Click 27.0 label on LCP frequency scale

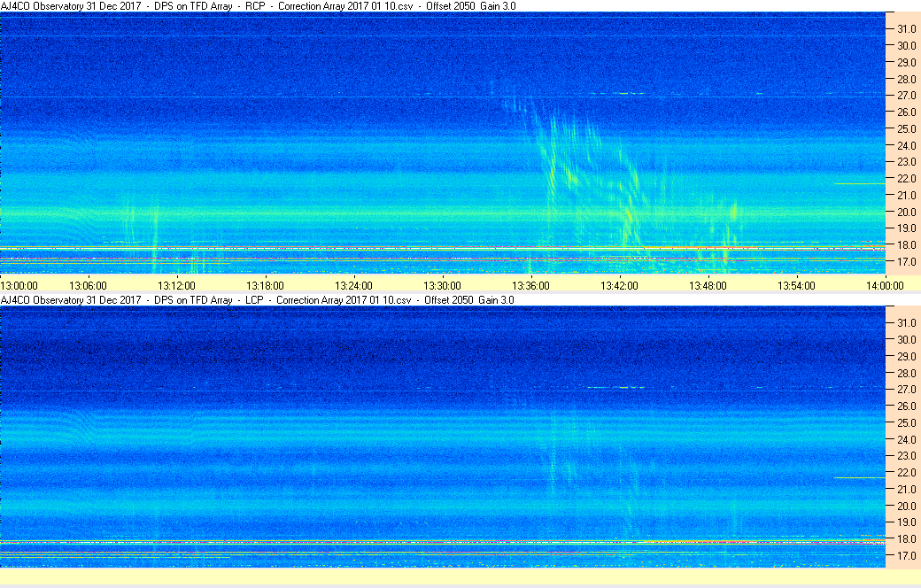click(906, 390)
